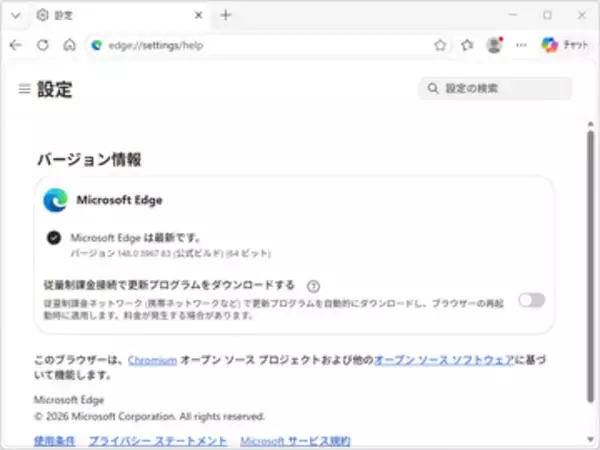Open the home page icon
The height and width of the screenshot is (450, 600).
69,45
